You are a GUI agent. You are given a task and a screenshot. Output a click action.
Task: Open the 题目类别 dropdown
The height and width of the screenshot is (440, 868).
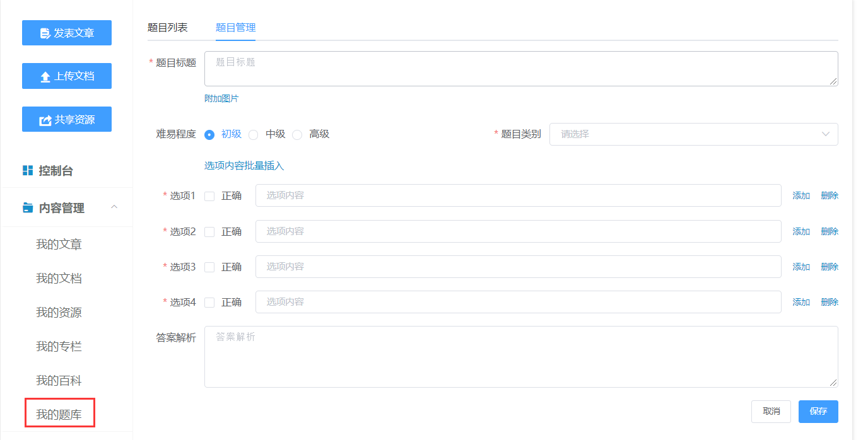(693, 134)
